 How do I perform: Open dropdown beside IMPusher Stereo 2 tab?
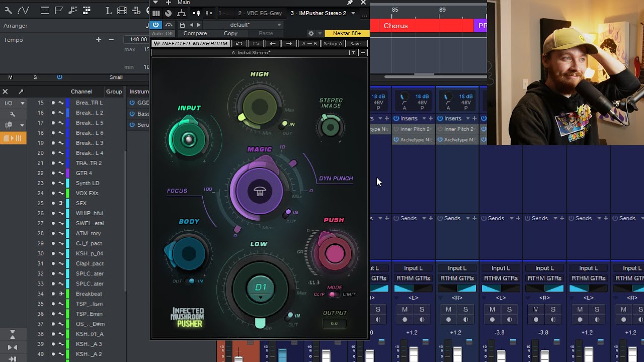[x=353, y=13]
